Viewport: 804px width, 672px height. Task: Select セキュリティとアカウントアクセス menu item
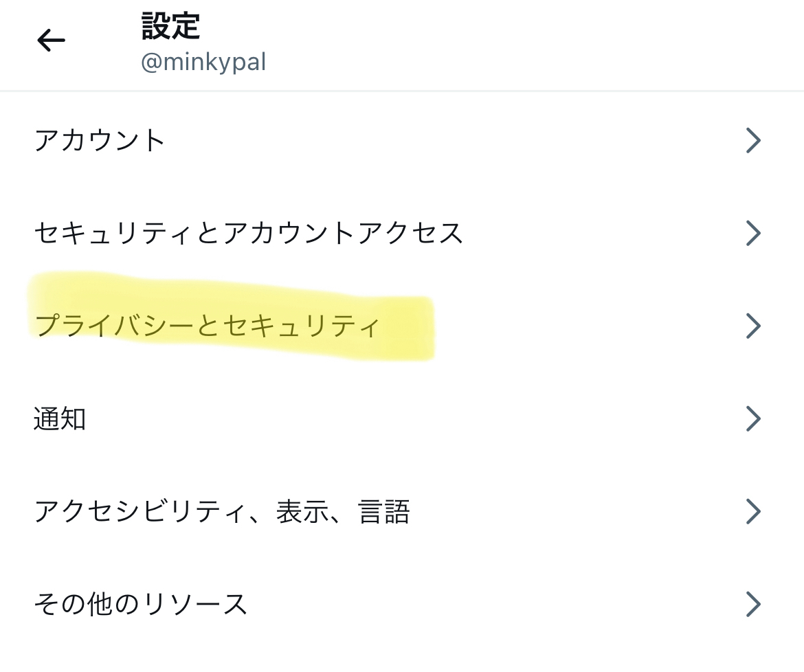click(x=248, y=234)
